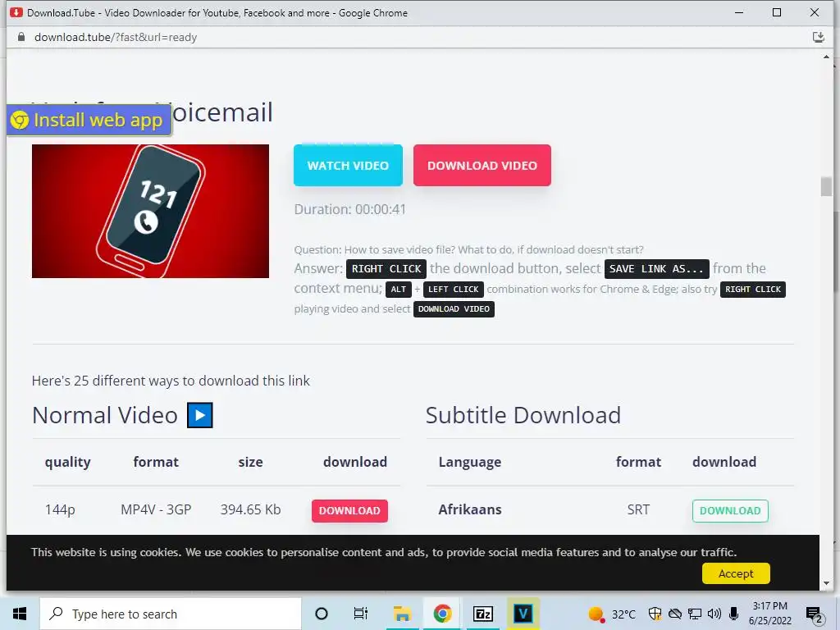Click the quality column header
The width and height of the screenshot is (840, 630).
point(67,462)
